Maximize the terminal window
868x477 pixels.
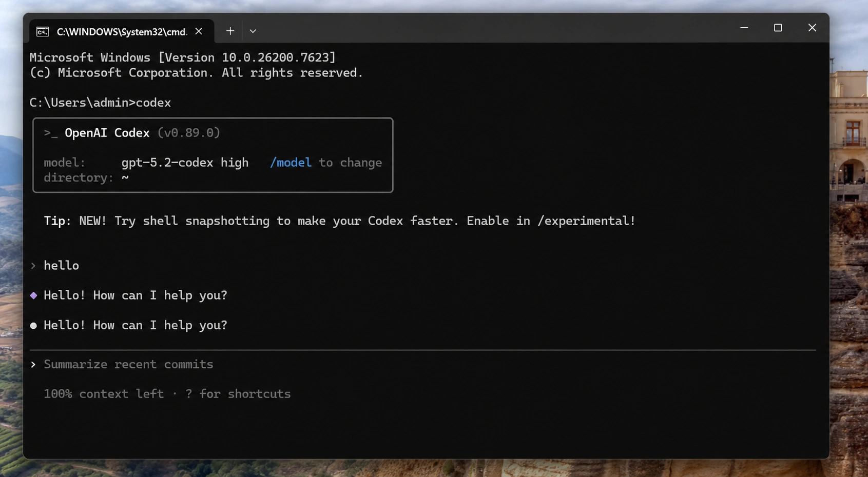pyautogui.click(x=778, y=28)
